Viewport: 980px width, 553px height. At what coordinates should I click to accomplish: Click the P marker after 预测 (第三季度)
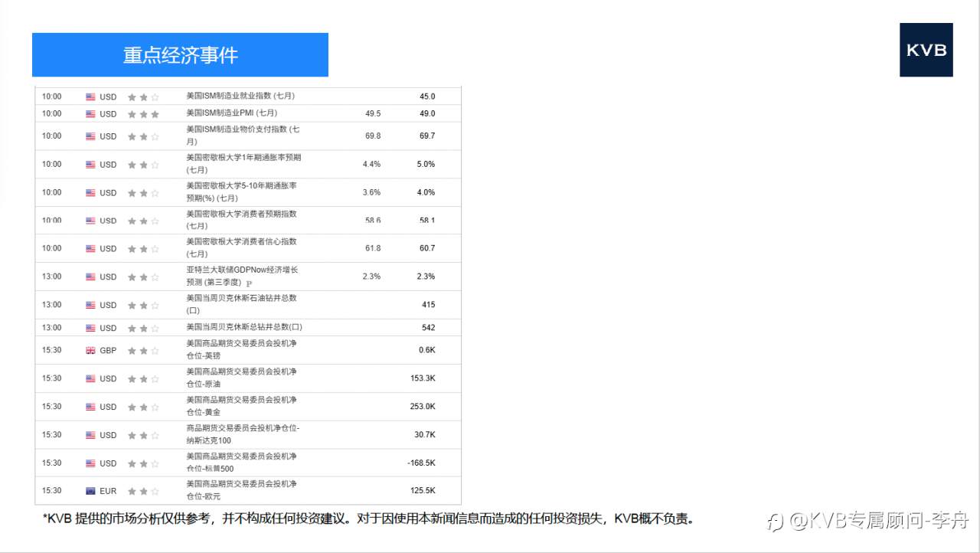(x=249, y=283)
